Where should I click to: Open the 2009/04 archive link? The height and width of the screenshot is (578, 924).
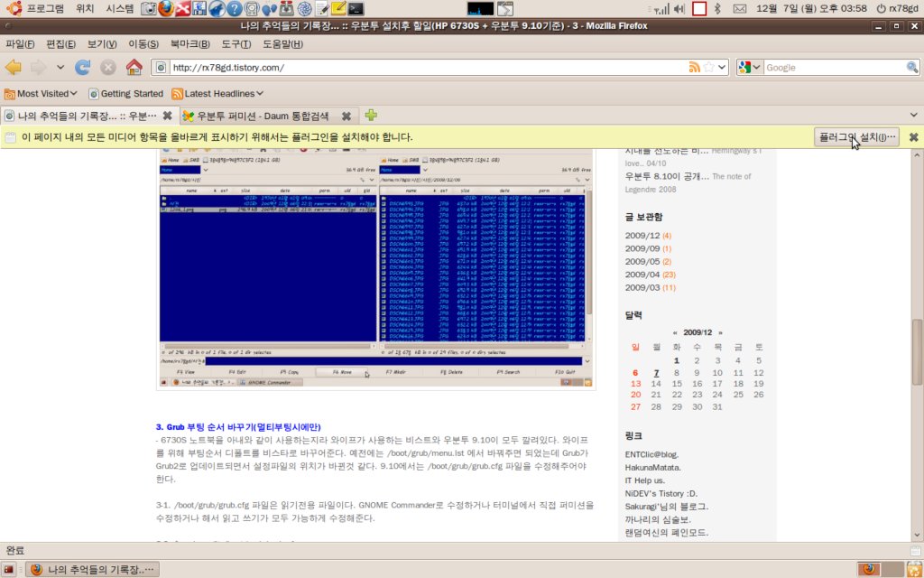[642, 275]
